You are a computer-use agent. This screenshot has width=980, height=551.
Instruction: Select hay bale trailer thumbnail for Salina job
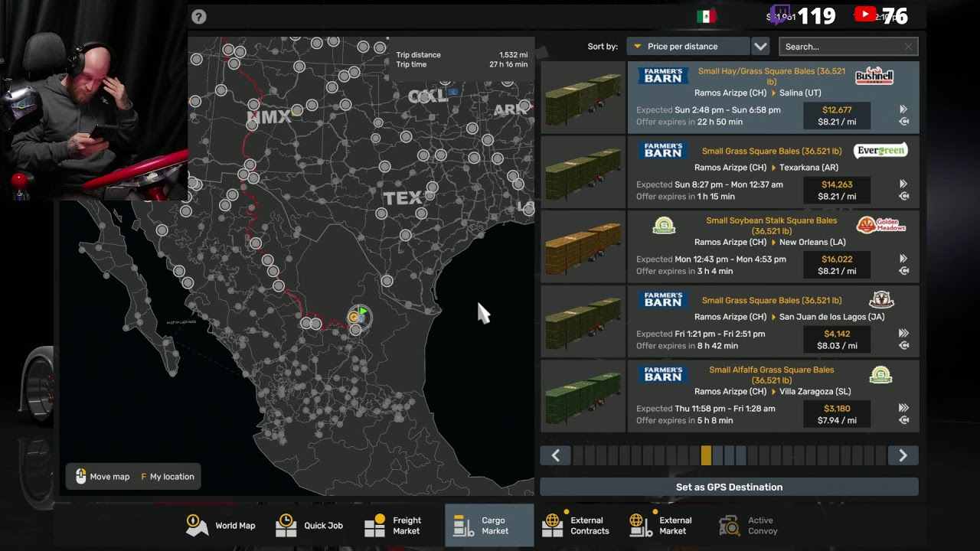583,98
